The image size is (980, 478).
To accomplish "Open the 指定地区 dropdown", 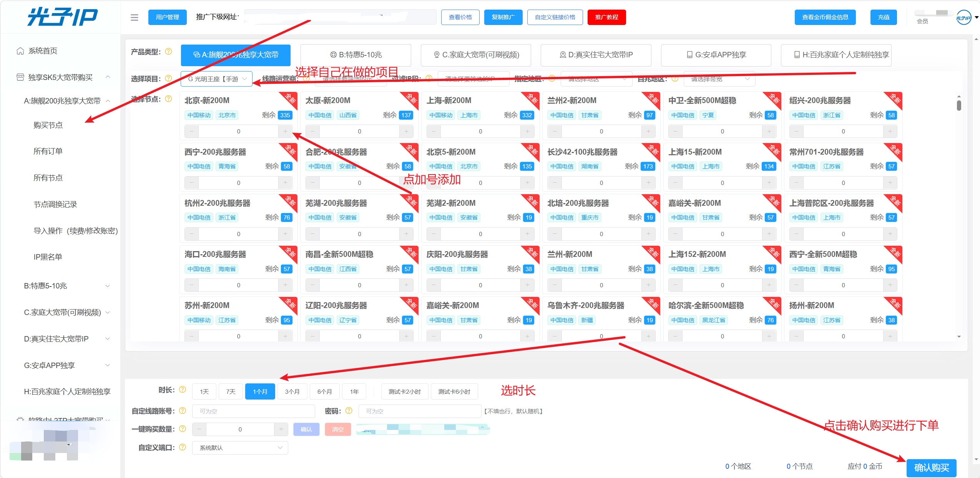I will (x=597, y=79).
